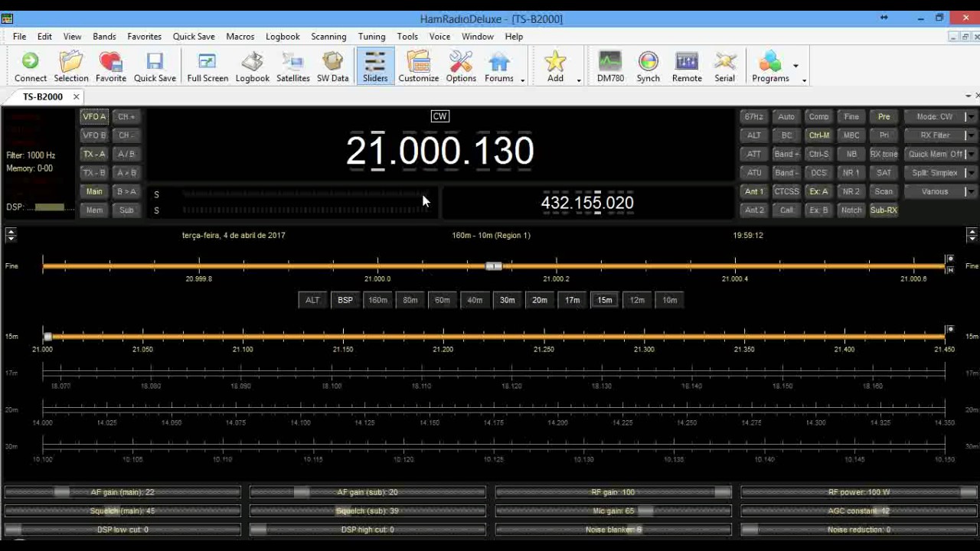The width and height of the screenshot is (980, 551).
Task: Open the Voice menu
Action: 439,36
